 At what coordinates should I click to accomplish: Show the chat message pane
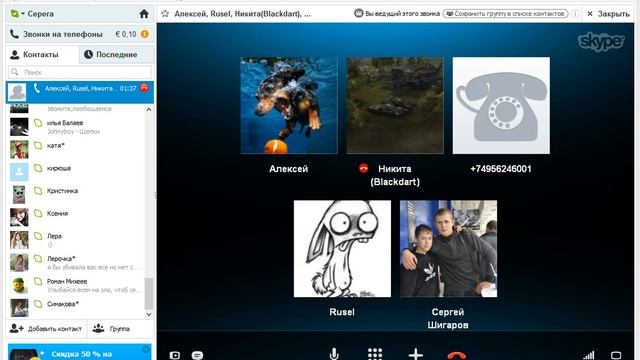coord(197,355)
